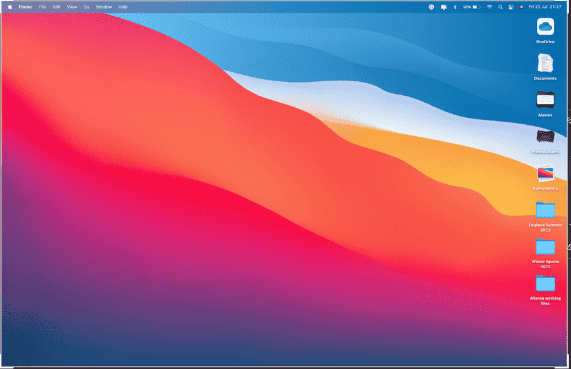571x369 pixels.
Task: Select the England Summer 2022 folder
Action: click(x=545, y=217)
